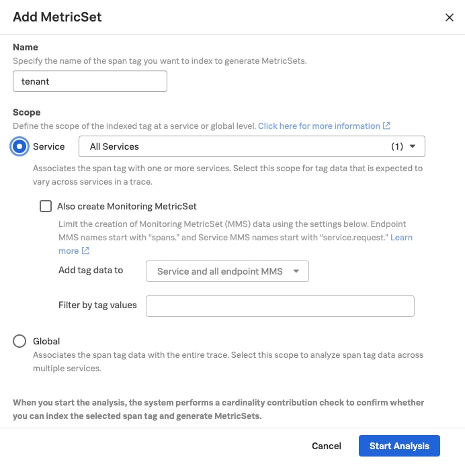Click external link icon after 'Learn more'

coord(85,251)
